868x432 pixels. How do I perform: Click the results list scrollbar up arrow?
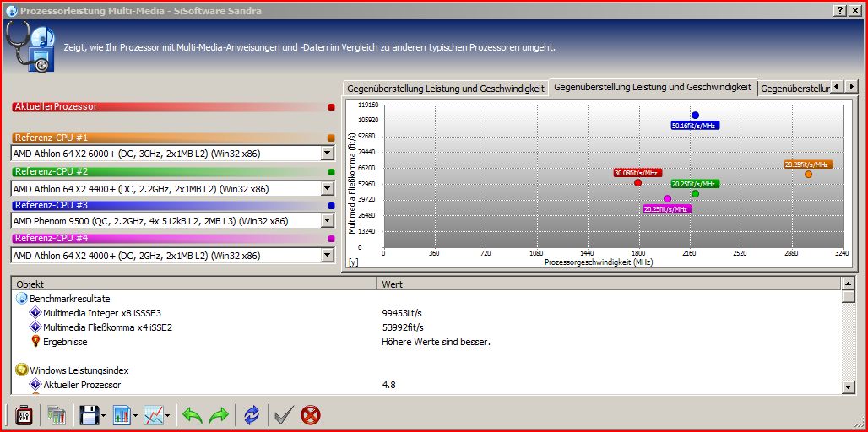848,283
